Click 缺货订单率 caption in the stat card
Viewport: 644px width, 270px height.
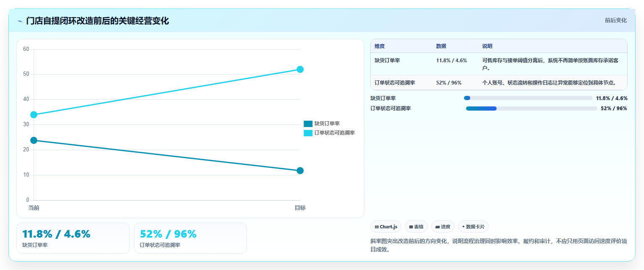[35, 245]
